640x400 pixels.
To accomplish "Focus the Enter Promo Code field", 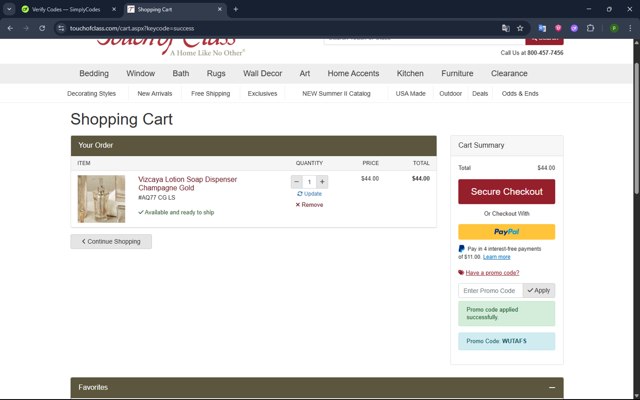I will click(491, 291).
